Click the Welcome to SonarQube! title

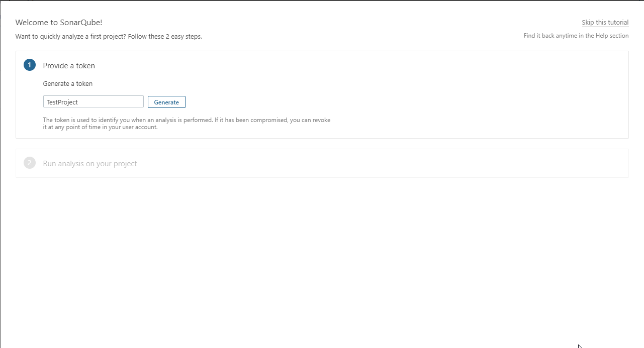point(59,23)
